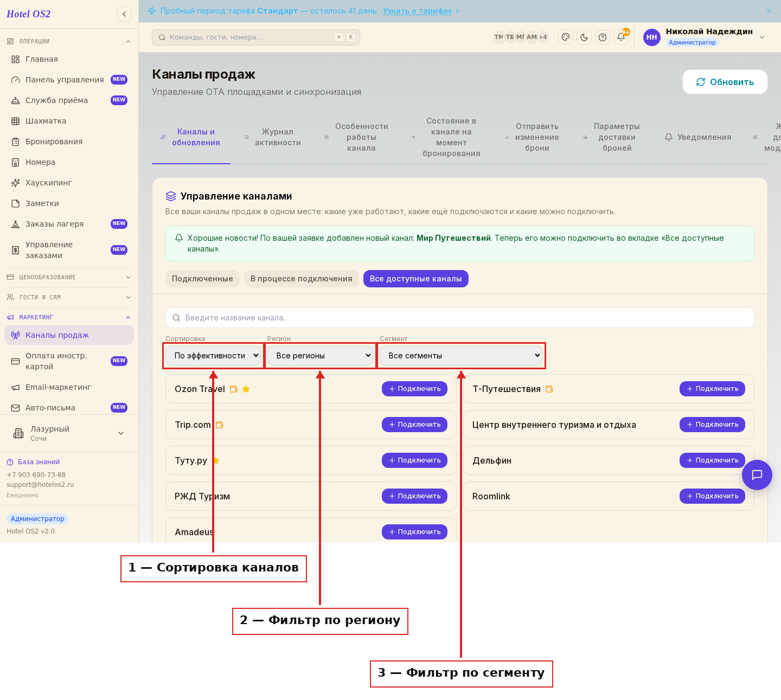The height and width of the screenshot is (700, 781).
Task: Expand the ГОСТИ И CRM section
Action: pos(69,297)
